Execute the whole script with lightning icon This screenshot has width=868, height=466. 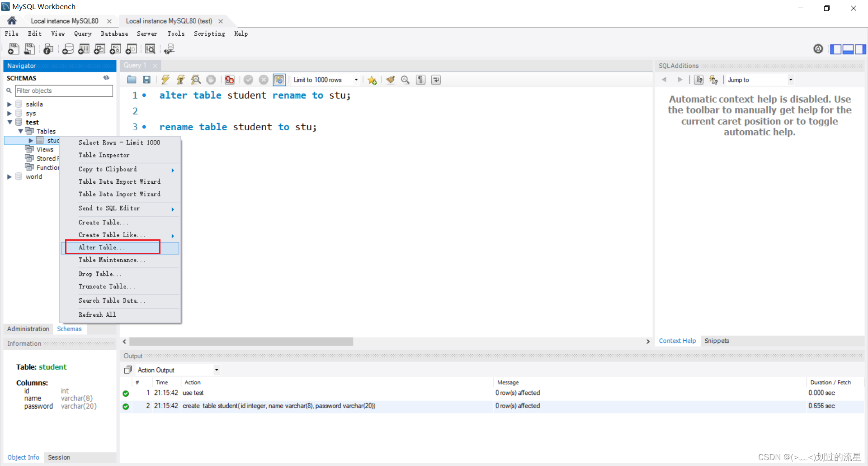point(165,80)
